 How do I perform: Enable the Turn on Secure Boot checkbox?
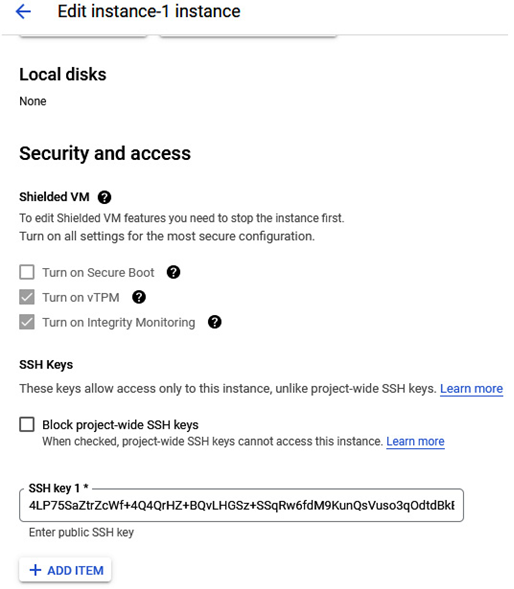coord(27,272)
